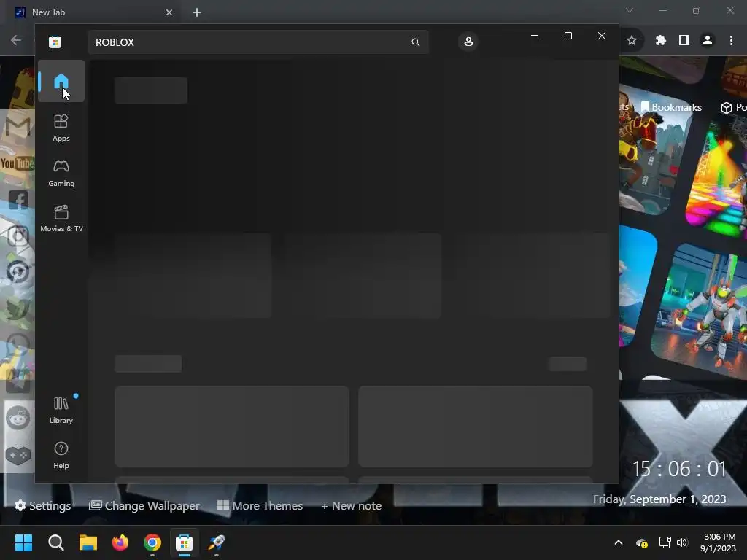Click Change Wallpaper link
The image size is (747, 560).
coord(144,506)
